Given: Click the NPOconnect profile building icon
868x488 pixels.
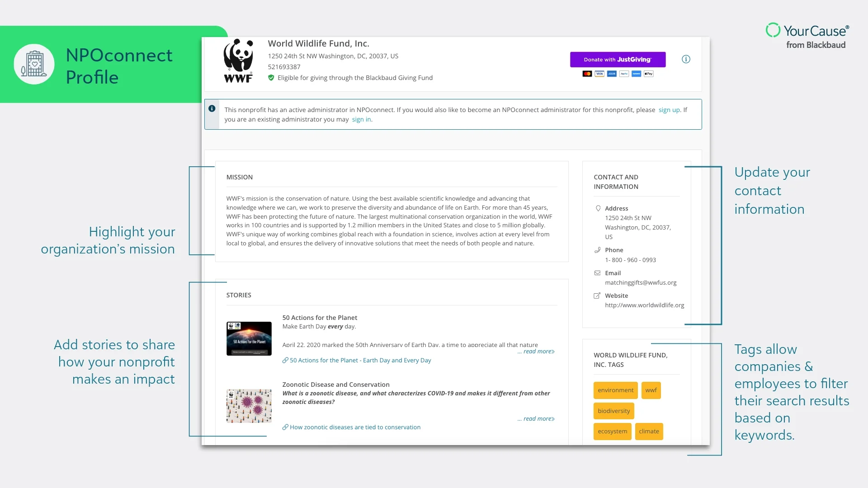Looking at the screenshot, I should [x=33, y=64].
